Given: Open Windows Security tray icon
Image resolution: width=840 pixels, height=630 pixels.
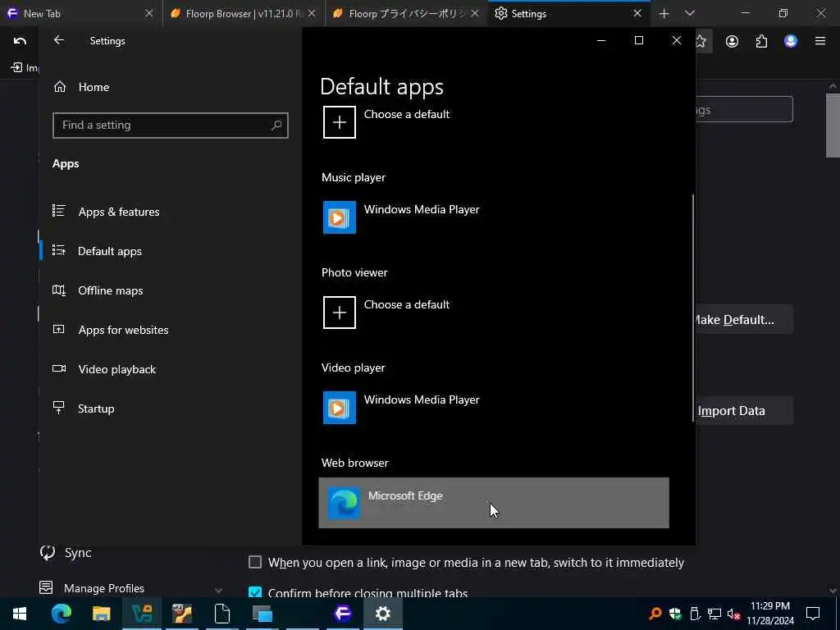Looking at the screenshot, I should 675,614.
